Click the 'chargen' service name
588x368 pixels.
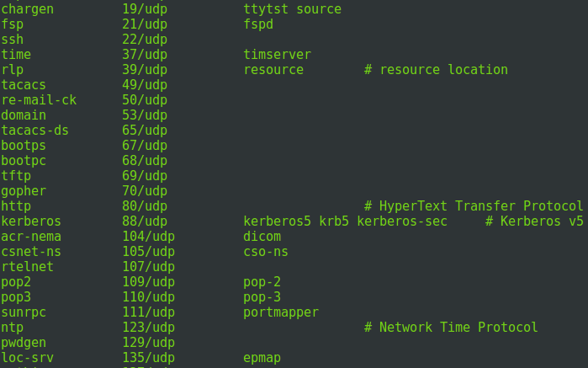pos(28,9)
